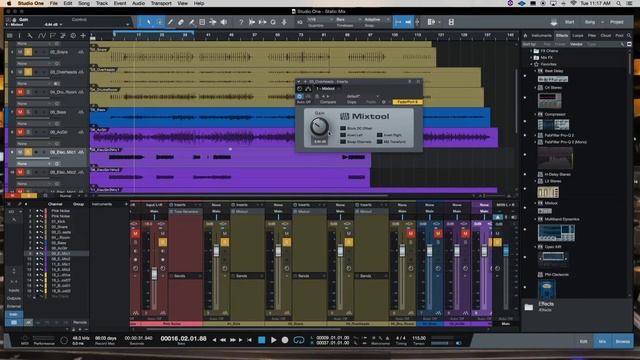
Task: Switch to the Files browser tab
Action: [592, 36]
